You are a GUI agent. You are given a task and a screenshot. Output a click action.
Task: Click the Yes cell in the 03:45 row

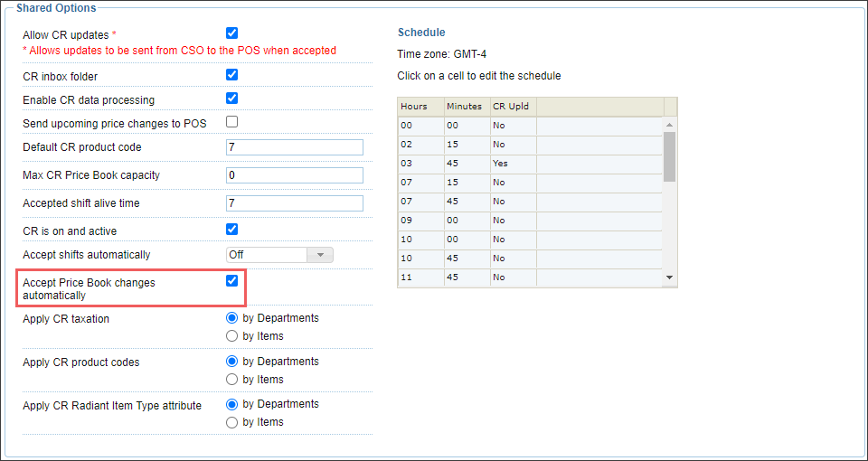514,164
